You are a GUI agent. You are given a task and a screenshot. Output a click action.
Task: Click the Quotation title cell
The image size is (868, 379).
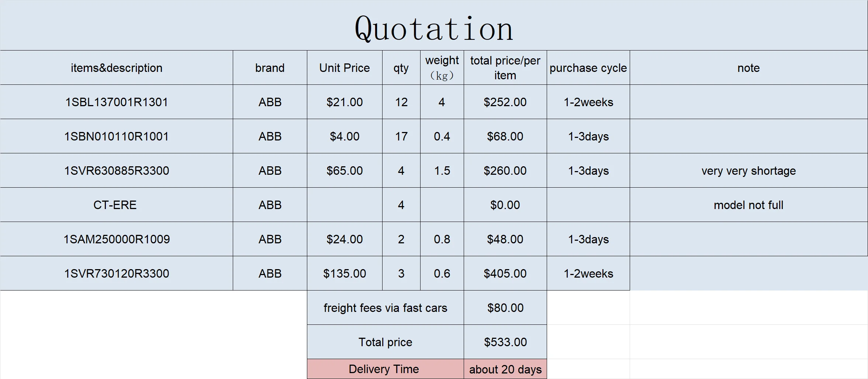pyautogui.click(x=434, y=25)
